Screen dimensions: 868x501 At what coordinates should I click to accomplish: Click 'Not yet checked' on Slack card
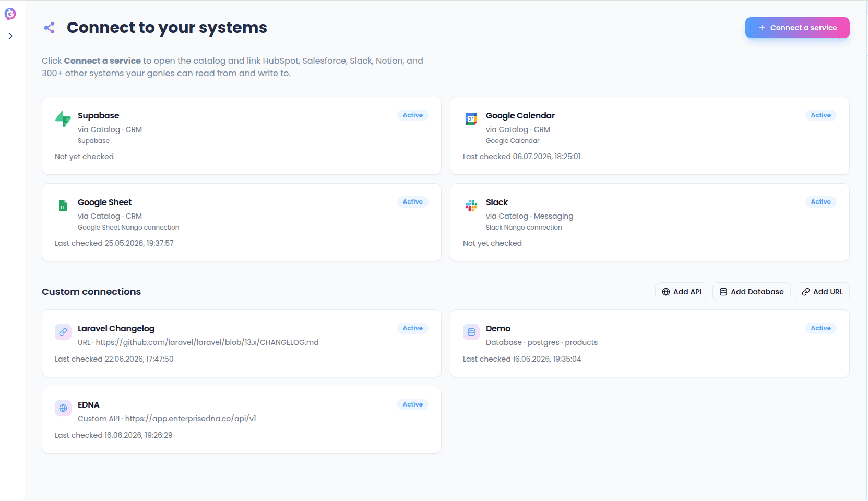492,243
